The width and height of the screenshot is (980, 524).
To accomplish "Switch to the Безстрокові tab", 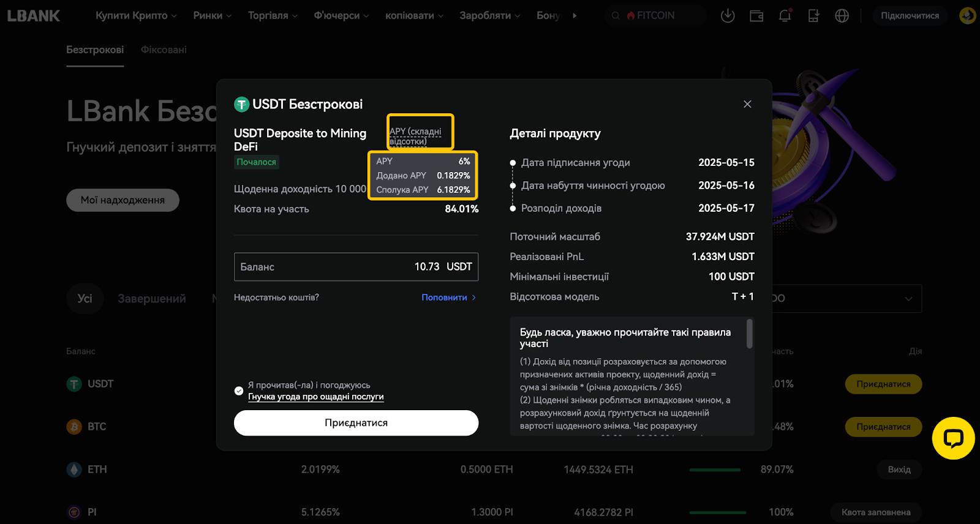I will (x=95, y=50).
